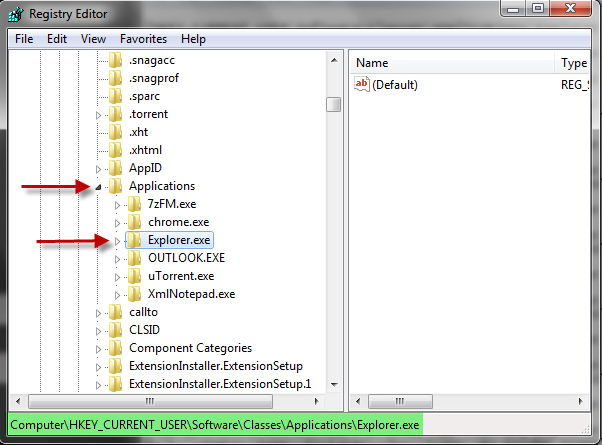Click the chrome.exe folder icon
Viewport: 602px width, 445px height.
coord(135,222)
